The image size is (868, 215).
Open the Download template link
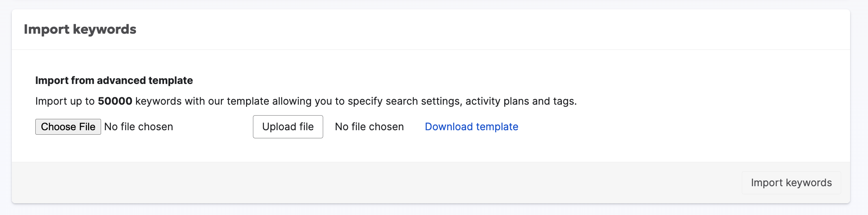[471, 127]
